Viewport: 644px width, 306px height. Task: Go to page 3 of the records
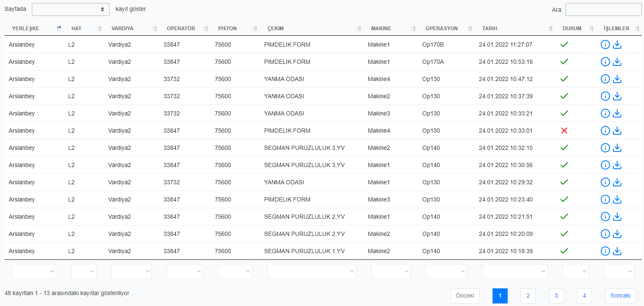click(x=556, y=296)
